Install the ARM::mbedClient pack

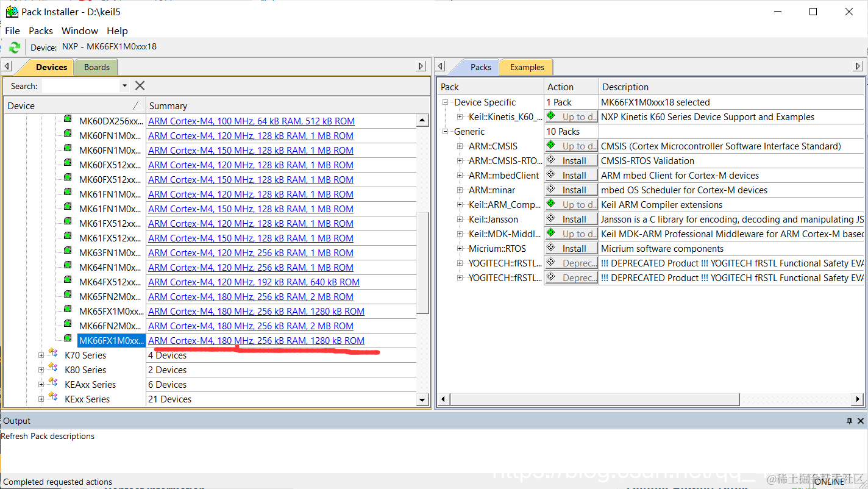coord(571,176)
